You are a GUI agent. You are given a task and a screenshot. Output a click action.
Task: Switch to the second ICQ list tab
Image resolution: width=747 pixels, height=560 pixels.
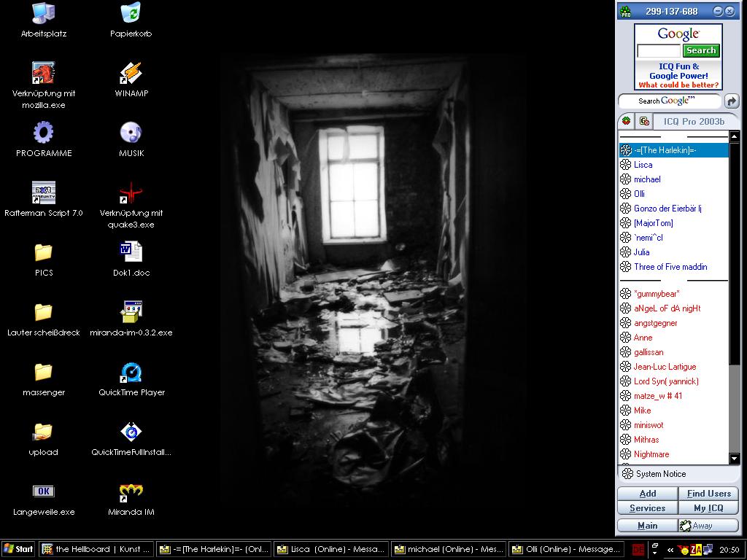644,121
